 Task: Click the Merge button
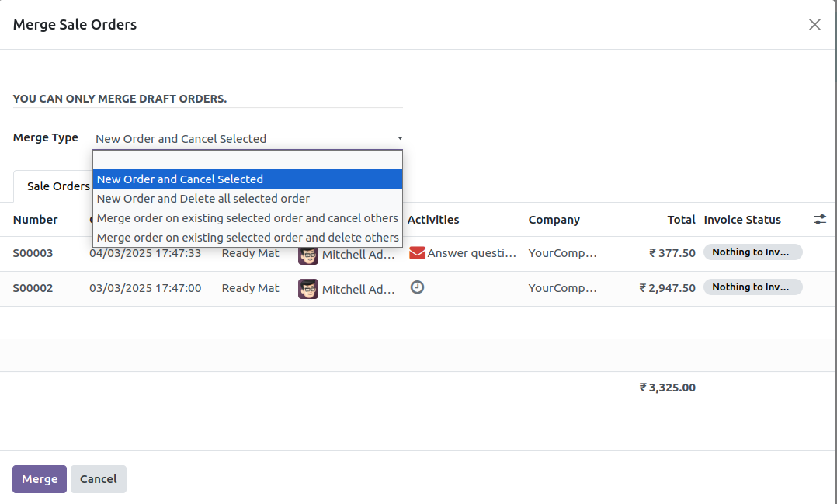coord(39,478)
